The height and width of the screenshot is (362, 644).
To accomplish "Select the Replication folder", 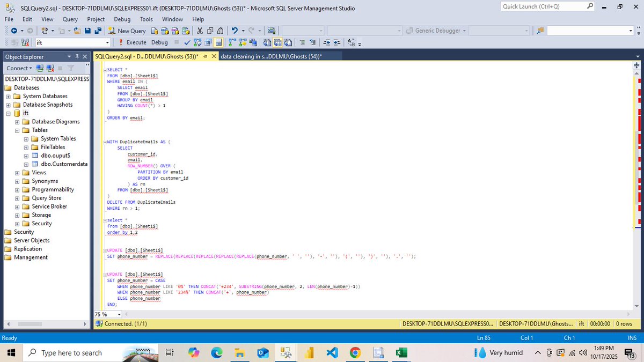I will point(27,249).
